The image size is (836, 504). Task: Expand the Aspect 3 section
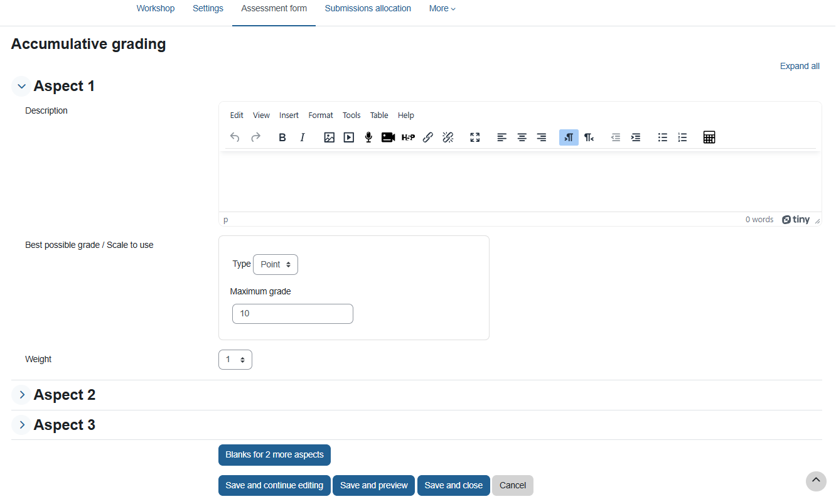21,425
